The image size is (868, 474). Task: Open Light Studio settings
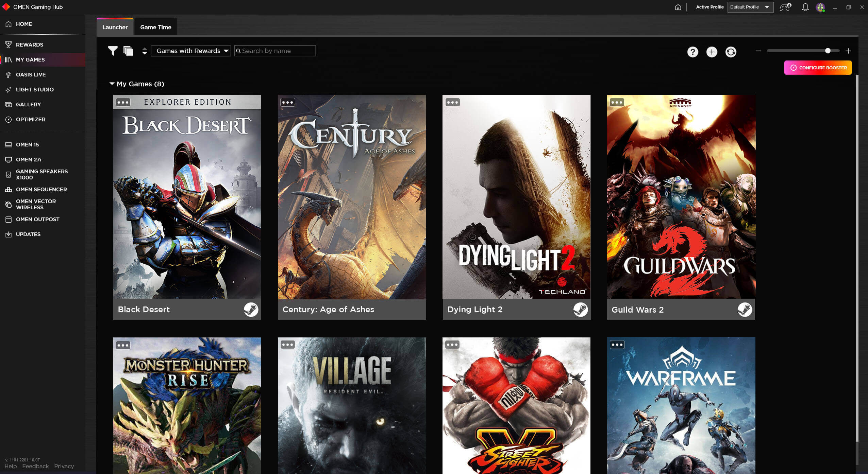click(x=35, y=89)
